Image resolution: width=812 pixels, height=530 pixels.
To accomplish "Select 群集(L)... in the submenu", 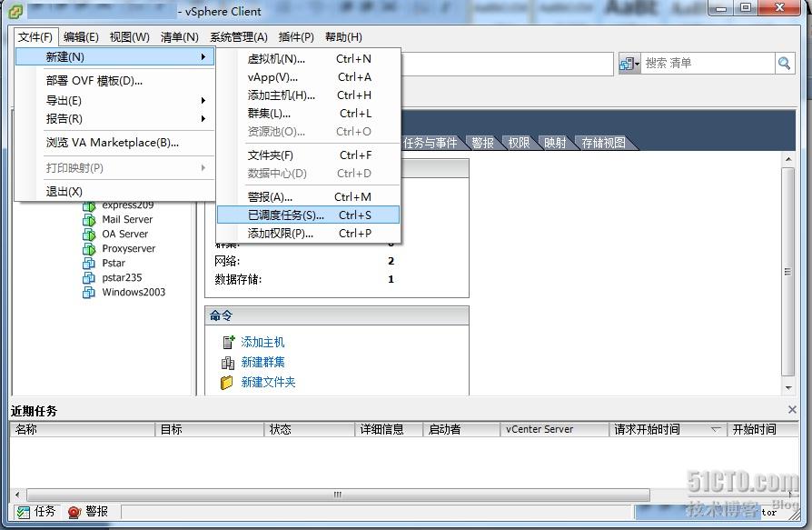I will pos(309,114).
